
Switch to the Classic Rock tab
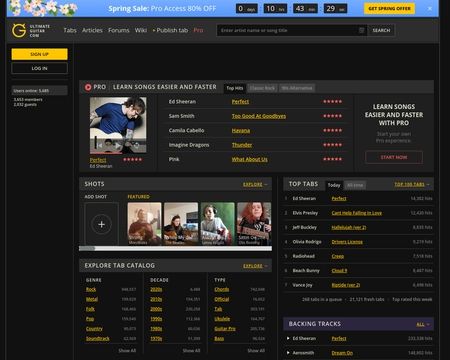pos(262,88)
